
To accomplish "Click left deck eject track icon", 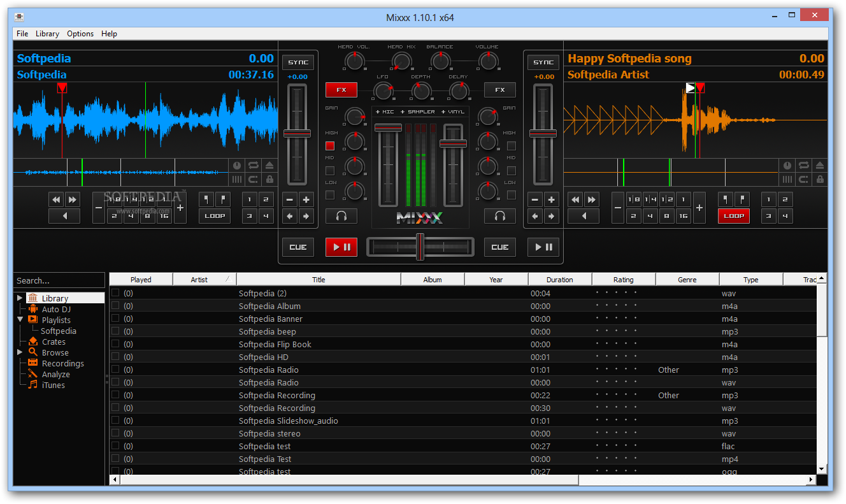I will pyautogui.click(x=269, y=166).
